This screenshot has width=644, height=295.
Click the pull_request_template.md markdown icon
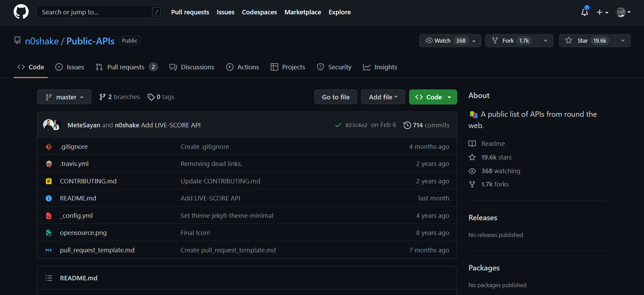49,250
